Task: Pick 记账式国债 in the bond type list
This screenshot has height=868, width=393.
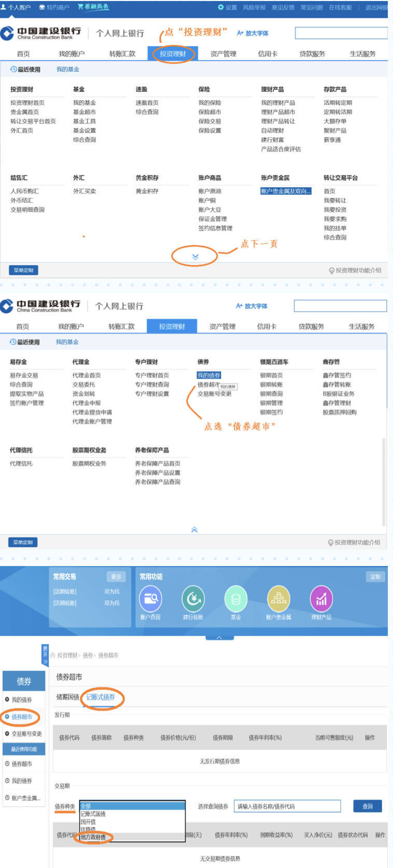Action: (93, 814)
